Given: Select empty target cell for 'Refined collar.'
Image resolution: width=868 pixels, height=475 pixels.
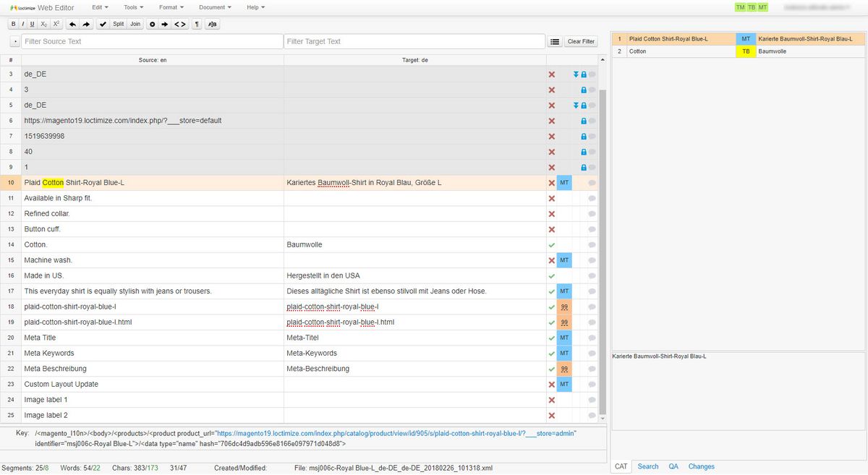Looking at the screenshot, I should point(414,214).
